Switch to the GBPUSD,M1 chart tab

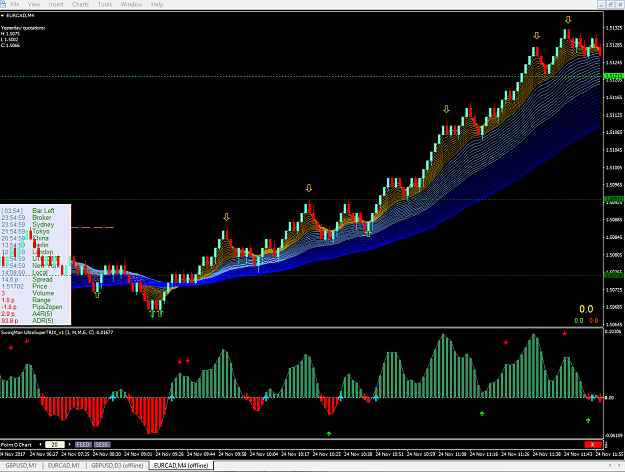point(21,465)
